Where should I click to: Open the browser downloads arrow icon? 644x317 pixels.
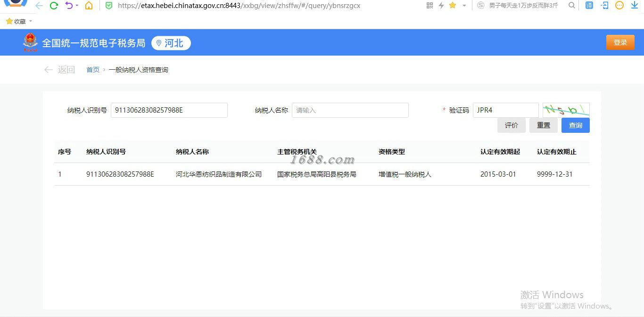coord(635,6)
